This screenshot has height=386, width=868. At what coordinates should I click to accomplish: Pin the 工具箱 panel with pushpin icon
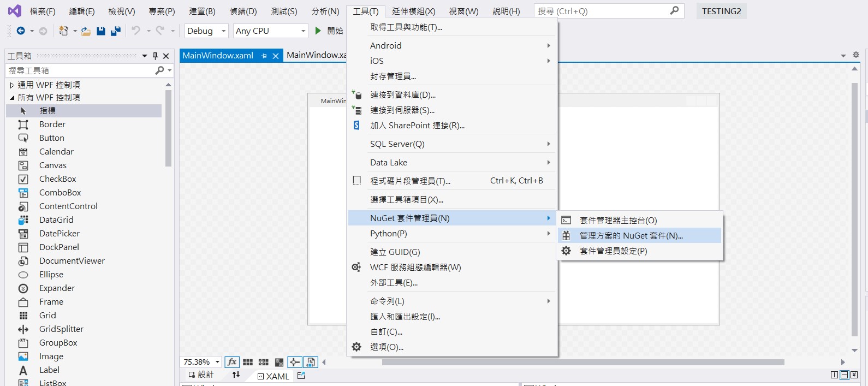click(155, 56)
